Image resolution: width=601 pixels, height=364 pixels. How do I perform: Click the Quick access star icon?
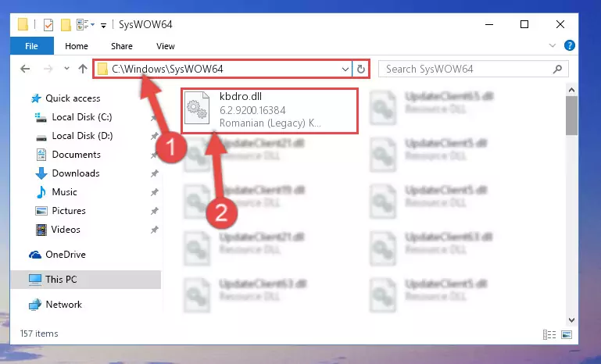tap(36, 98)
